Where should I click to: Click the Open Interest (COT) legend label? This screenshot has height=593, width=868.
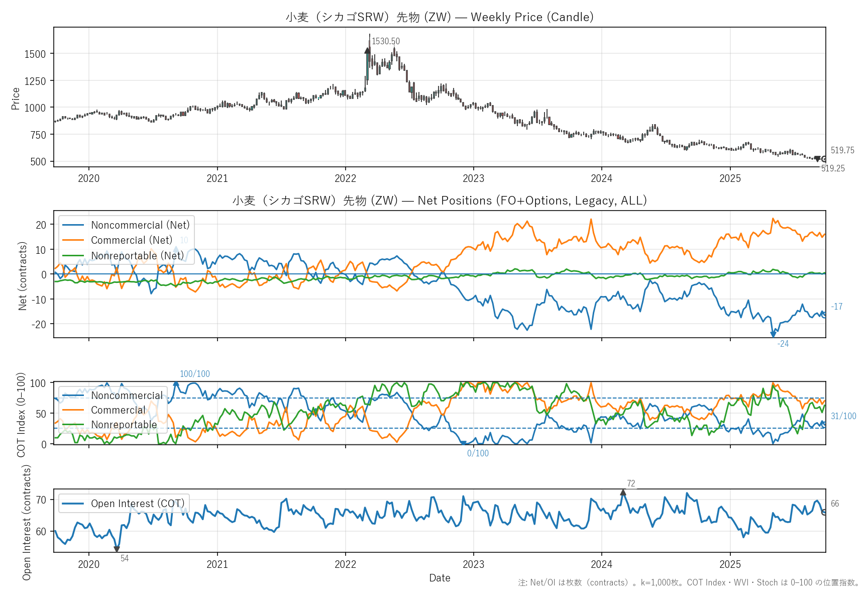pos(137,504)
